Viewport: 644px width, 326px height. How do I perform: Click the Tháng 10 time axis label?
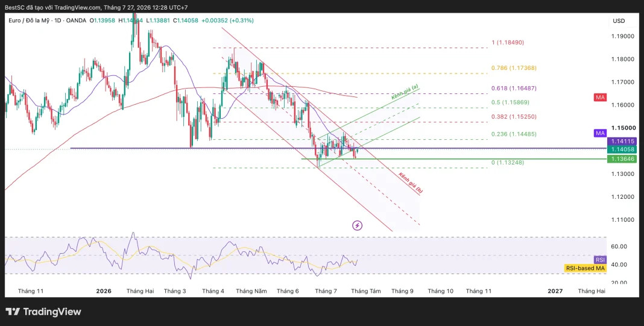pos(441,291)
